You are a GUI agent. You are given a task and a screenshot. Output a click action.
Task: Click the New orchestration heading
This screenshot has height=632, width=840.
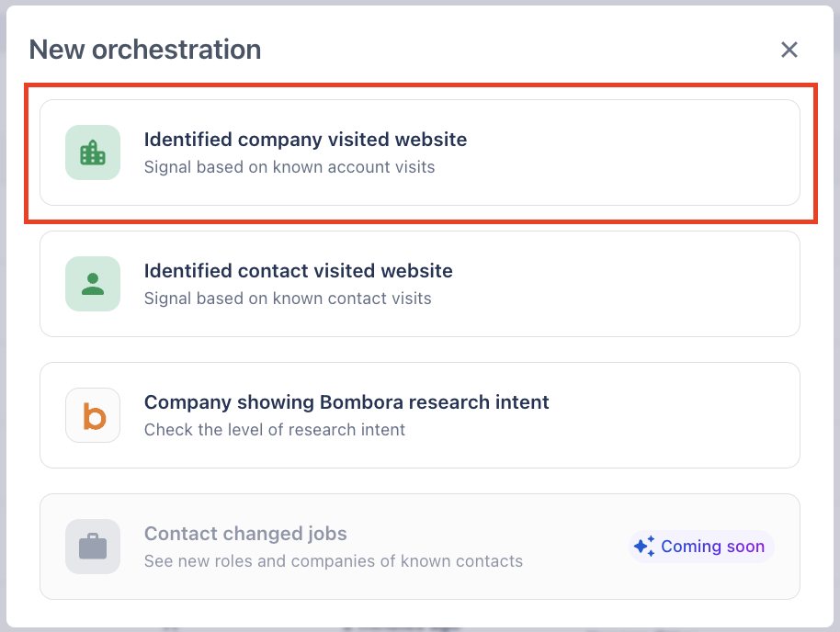145,50
